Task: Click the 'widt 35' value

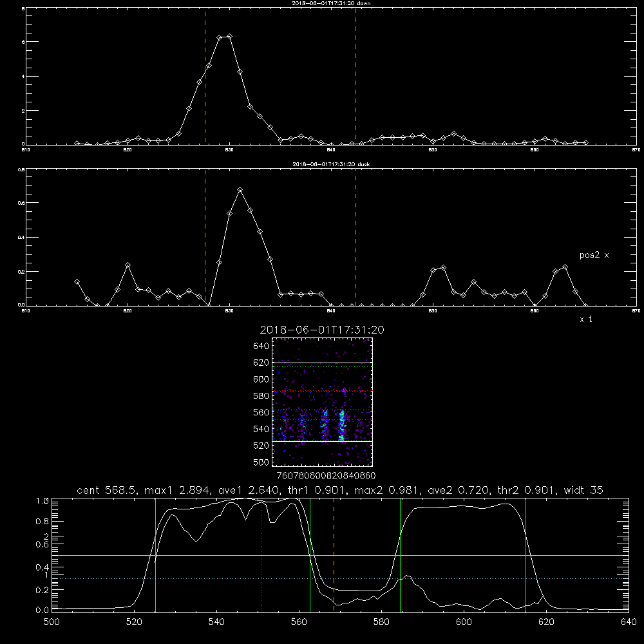Action: coord(583,490)
